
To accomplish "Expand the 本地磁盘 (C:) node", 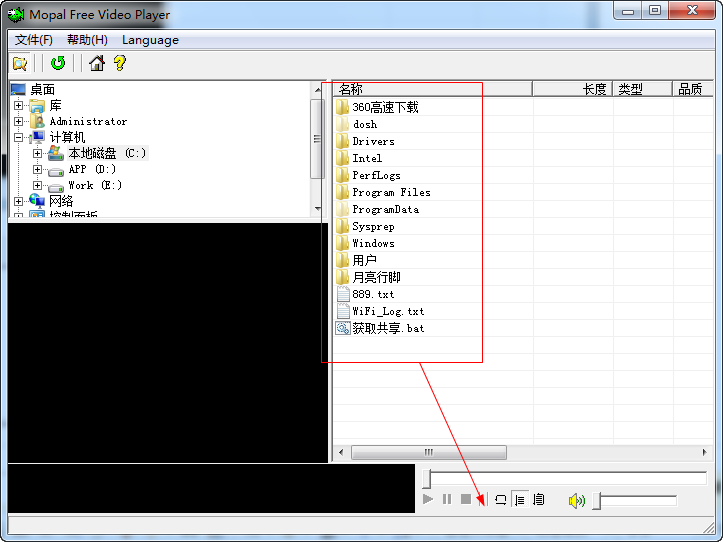I will tap(37, 153).
